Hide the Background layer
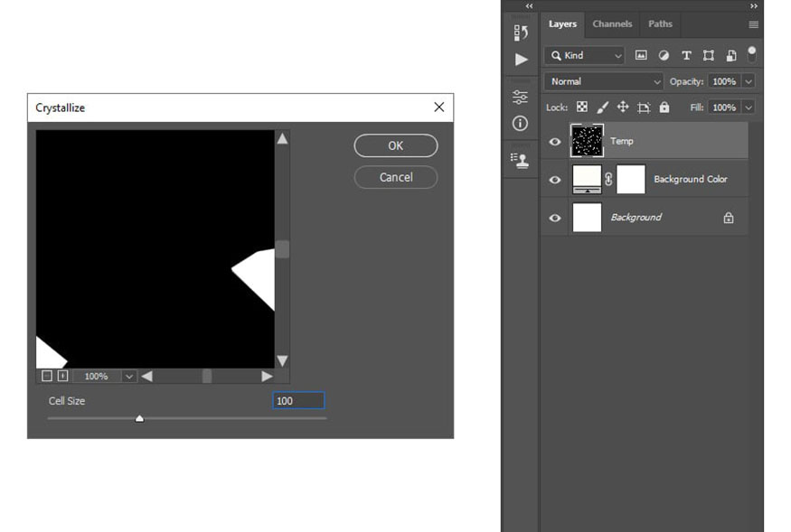The height and width of the screenshot is (532, 791). (555, 218)
